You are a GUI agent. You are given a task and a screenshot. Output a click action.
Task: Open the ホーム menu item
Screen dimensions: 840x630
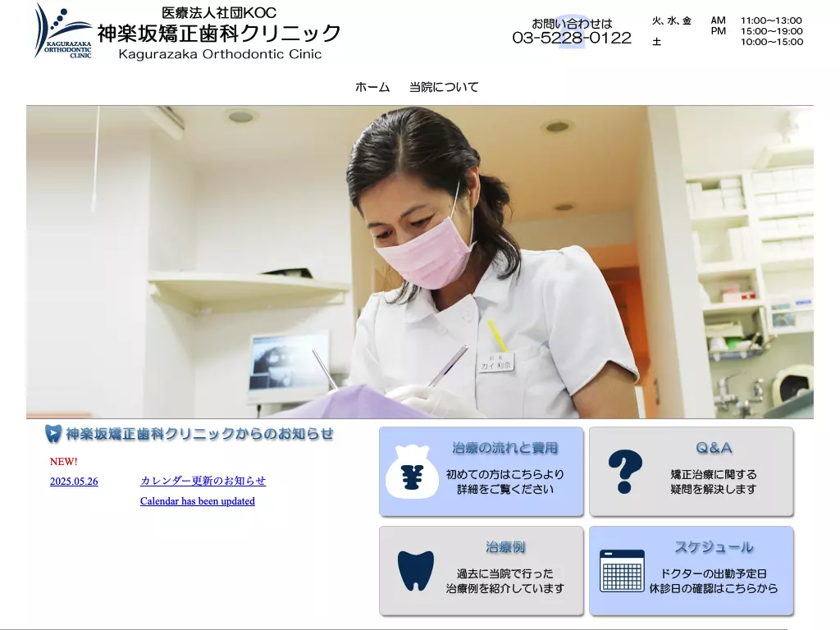372,87
